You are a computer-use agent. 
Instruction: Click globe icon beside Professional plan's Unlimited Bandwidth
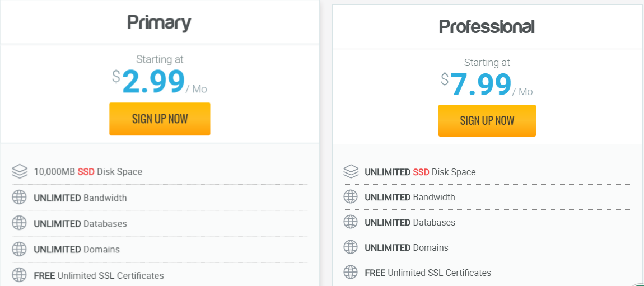[x=351, y=197]
